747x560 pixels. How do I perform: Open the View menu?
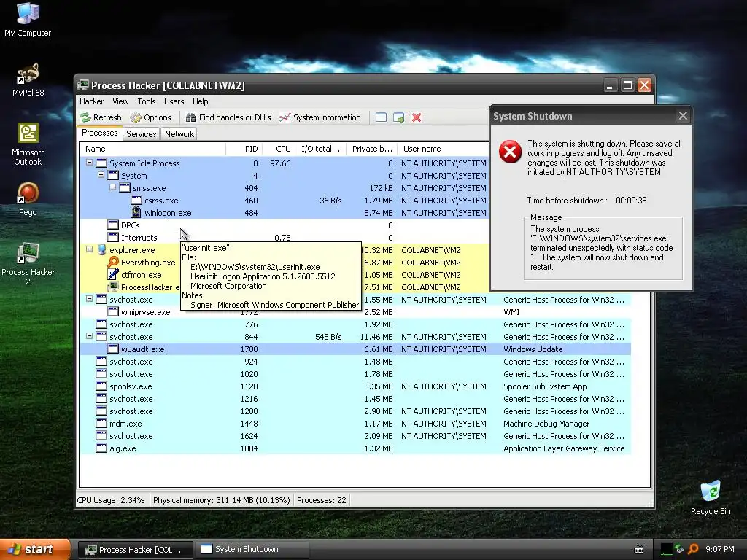[x=120, y=101]
